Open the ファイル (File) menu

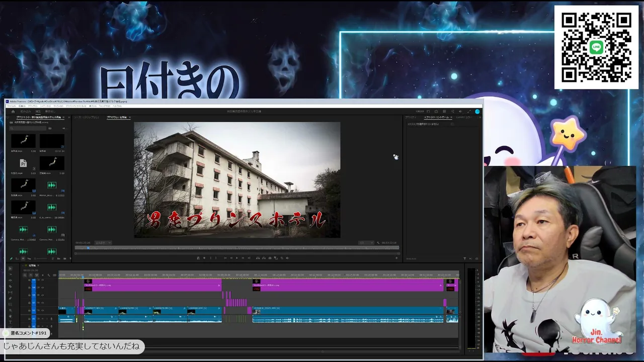pyautogui.click(x=11, y=106)
